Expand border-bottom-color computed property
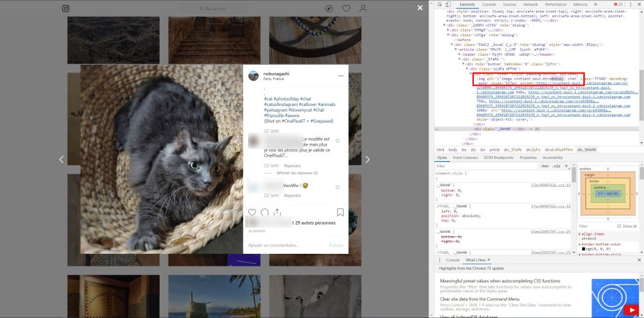The image size is (644, 318). pos(579,244)
